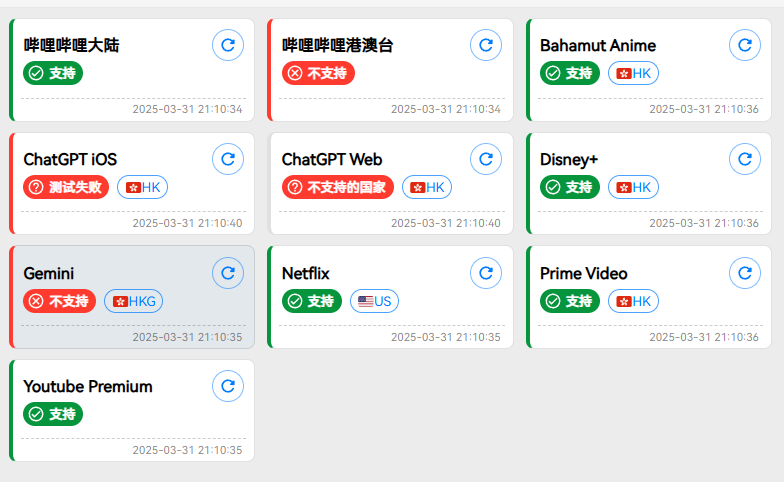Refresh the 哔哩哔哩港澳台 test
The image size is (784, 482).
tap(486, 45)
